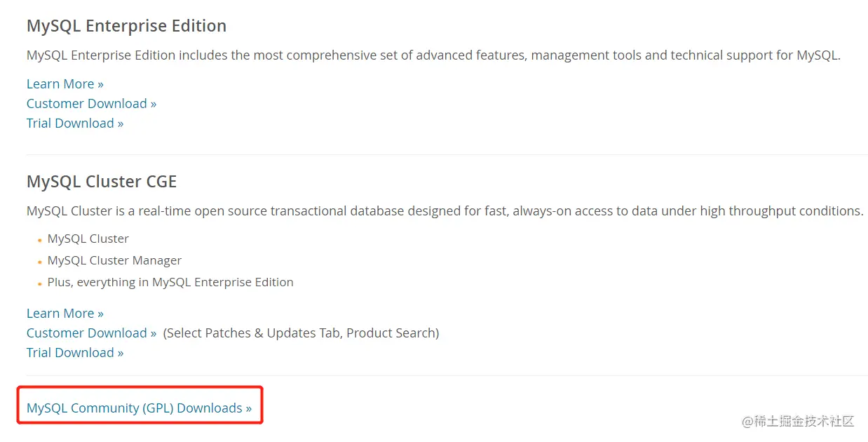This screenshot has height=442, width=868.
Task: Open Trial Download under Enterprise Edition
Action: pos(75,123)
